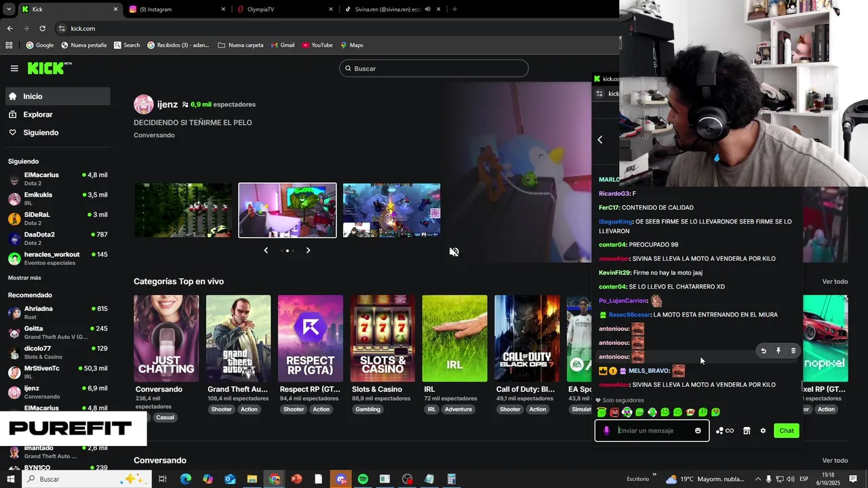Image resolution: width=868 pixels, height=488 pixels.
Task: Open the Emikukis IRL channel
Action: click(x=58, y=199)
